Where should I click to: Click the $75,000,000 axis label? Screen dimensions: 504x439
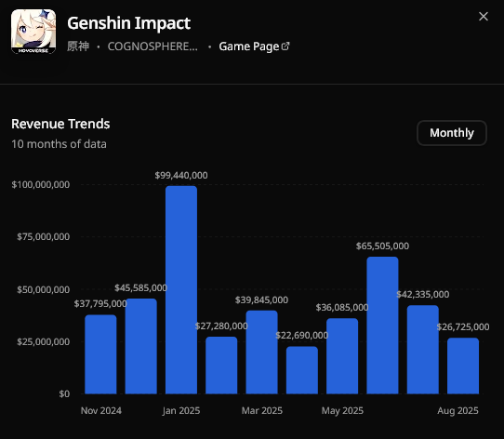tap(44, 236)
